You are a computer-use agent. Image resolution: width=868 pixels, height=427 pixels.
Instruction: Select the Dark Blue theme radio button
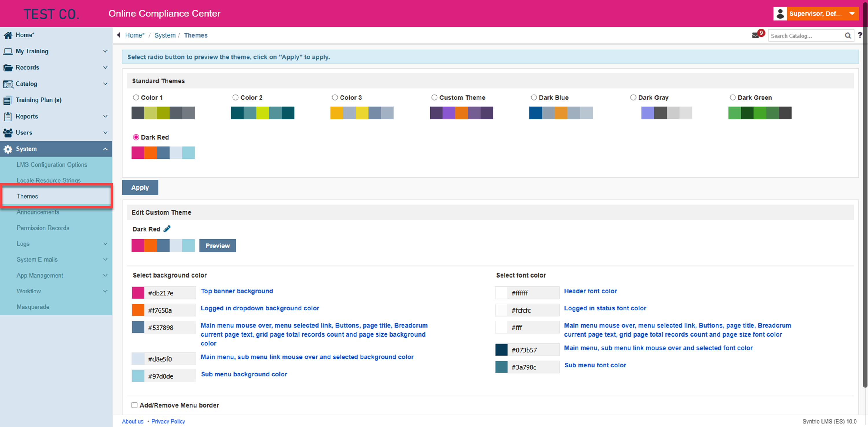pyautogui.click(x=534, y=98)
